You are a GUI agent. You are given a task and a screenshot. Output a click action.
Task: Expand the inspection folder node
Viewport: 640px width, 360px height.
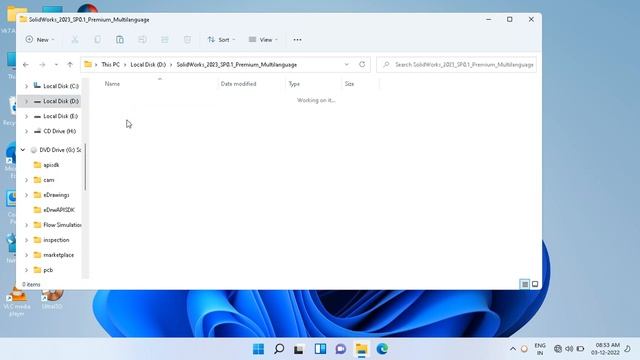pos(27,240)
